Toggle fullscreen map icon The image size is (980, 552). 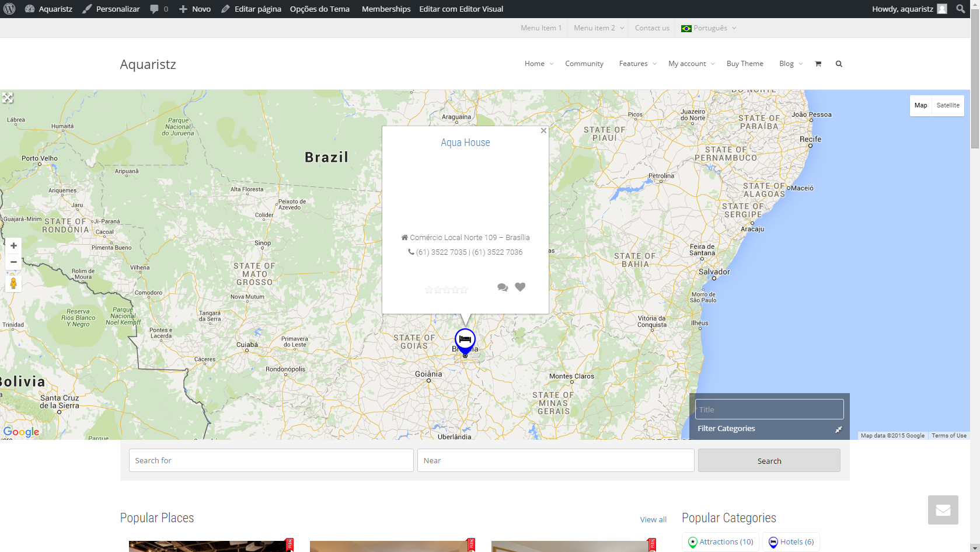pyautogui.click(x=8, y=98)
